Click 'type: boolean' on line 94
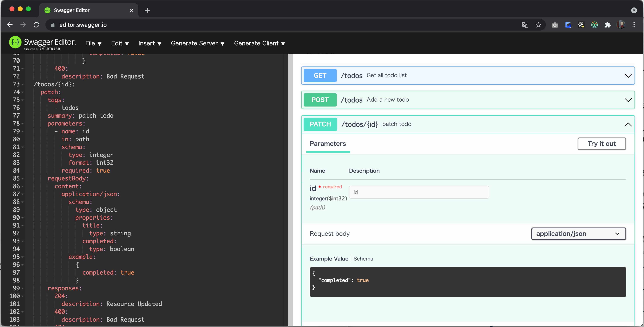 coord(112,249)
